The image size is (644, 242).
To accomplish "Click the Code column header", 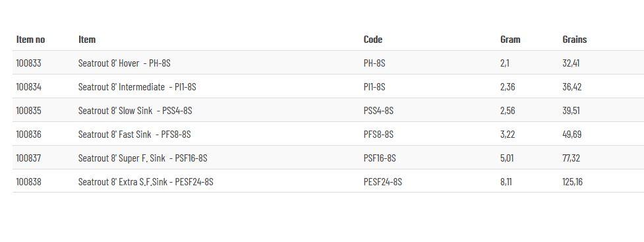I will click(372, 40).
